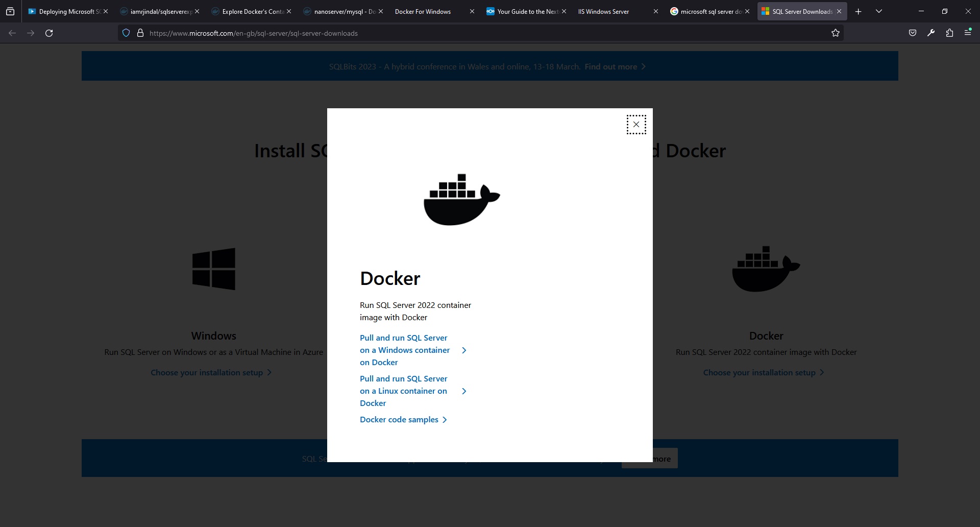Close the nanoserver/mysql tab
Viewport: 980px width, 527px height.
coord(381,11)
